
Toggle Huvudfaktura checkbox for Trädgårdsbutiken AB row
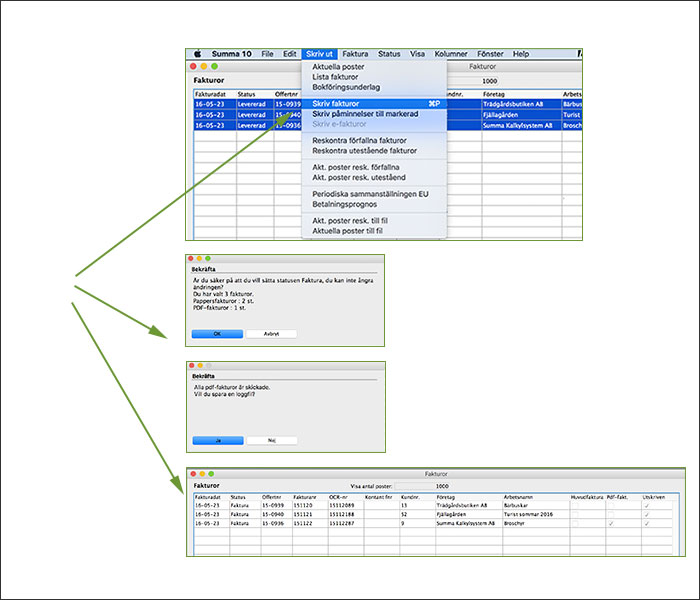click(575, 506)
